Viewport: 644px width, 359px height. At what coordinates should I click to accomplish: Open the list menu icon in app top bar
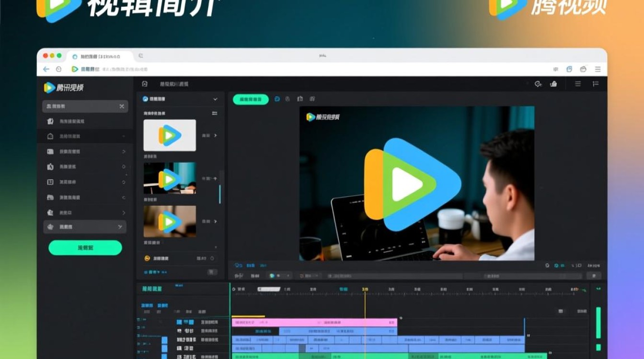pyautogui.click(x=578, y=84)
